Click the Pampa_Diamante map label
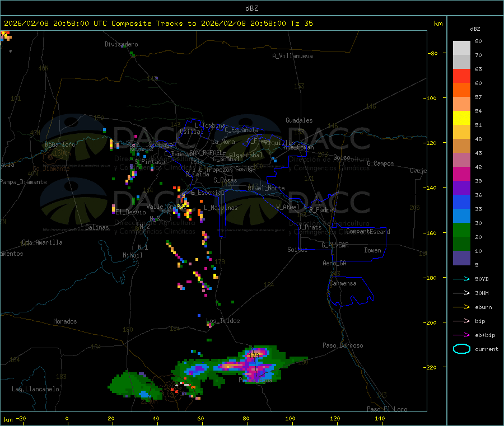The height and width of the screenshot is (426, 504). tap(24, 182)
